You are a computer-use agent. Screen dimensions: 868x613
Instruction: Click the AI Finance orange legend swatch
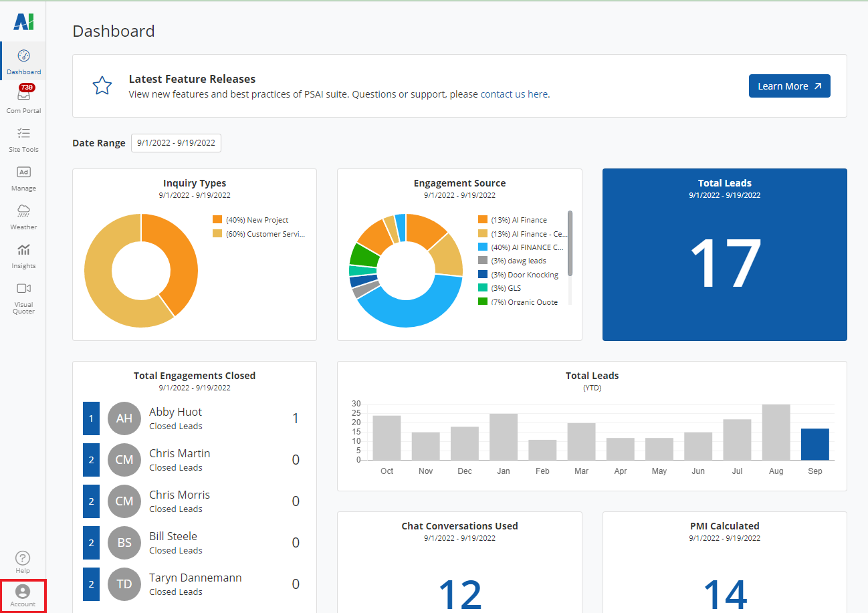point(483,220)
